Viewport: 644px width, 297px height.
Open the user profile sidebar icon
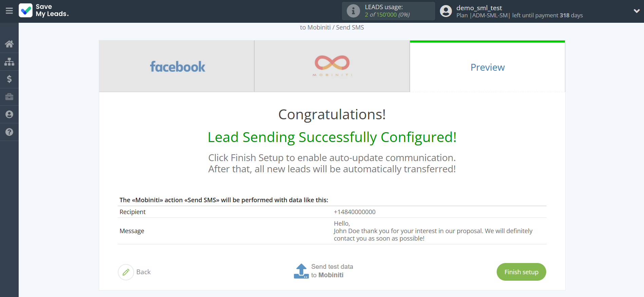(x=9, y=115)
